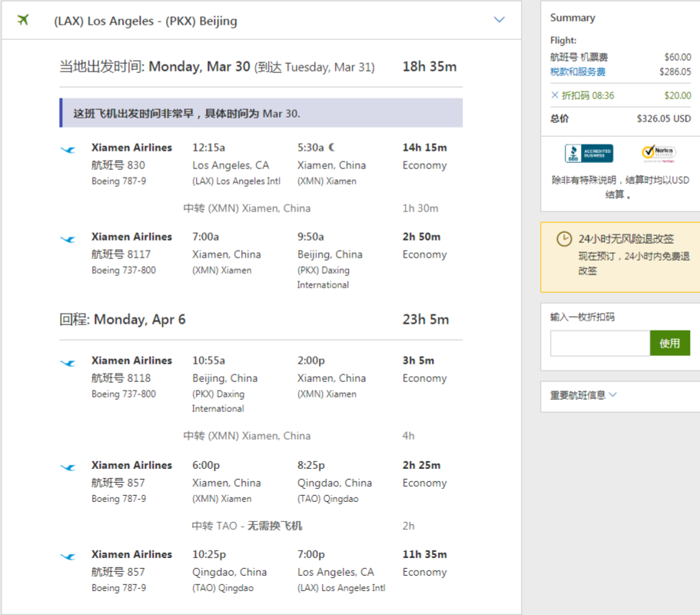700x615 pixels.
Task: Click 航班号 830 flight number text
Action: click(x=118, y=165)
